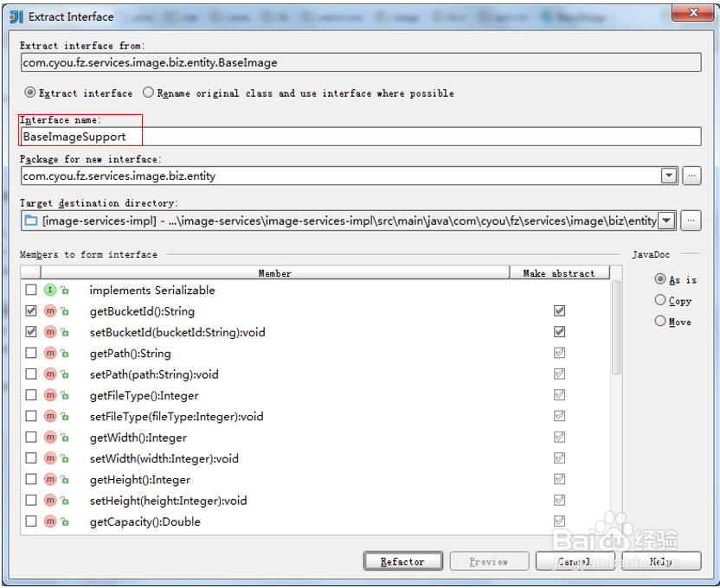Click interface icon beside implements Serializable
This screenshot has height=588, width=720.
coord(50,290)
